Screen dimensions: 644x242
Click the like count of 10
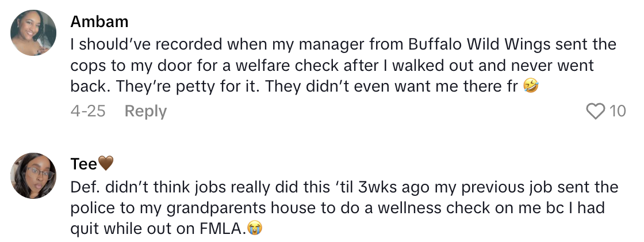tap(618, 111)
